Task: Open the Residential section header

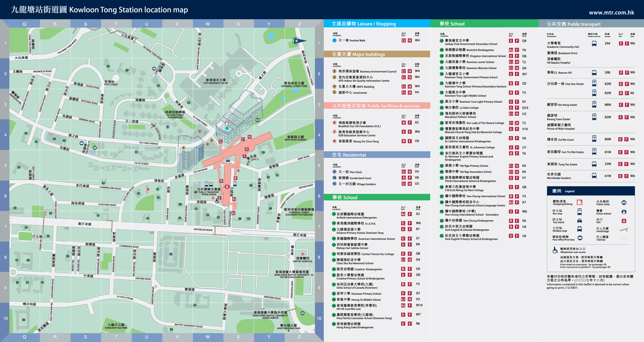Action: point(377,155)
